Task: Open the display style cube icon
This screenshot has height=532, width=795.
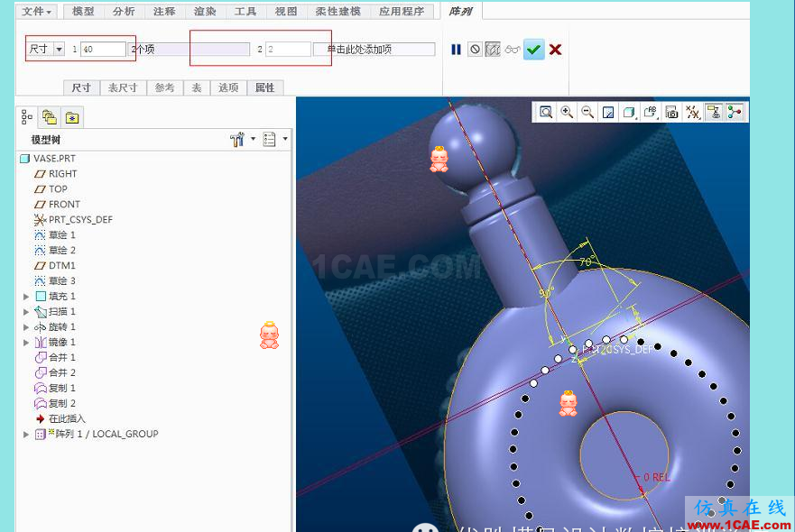Action: (629, 112)
